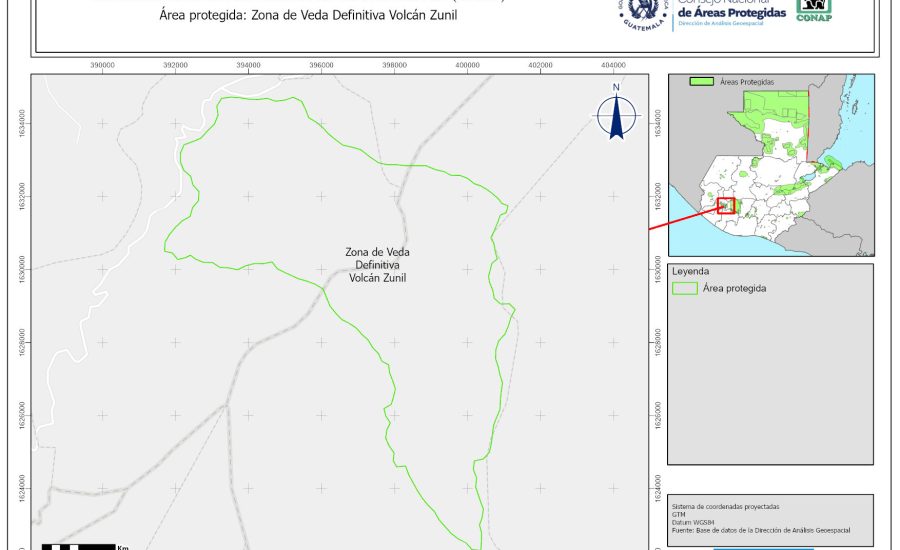Click the Área protegida legend label text
Viewport: 900px width, 550px height.
734,288
